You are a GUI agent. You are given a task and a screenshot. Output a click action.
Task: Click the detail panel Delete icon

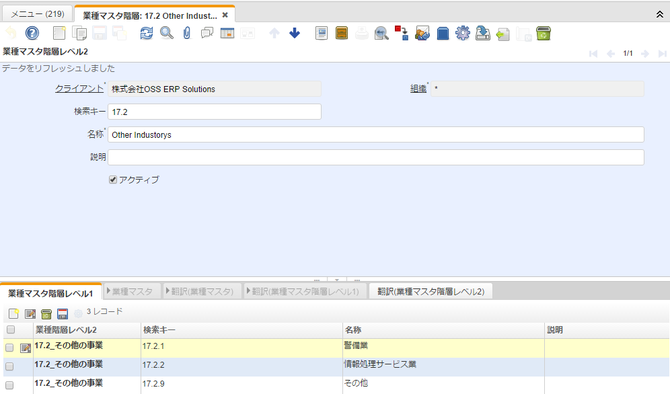(x=46, y=314)
